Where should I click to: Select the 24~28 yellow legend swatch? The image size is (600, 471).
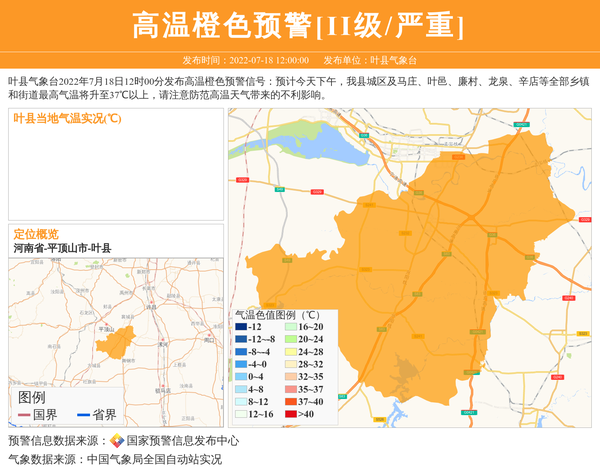click(x=291, y=352)
